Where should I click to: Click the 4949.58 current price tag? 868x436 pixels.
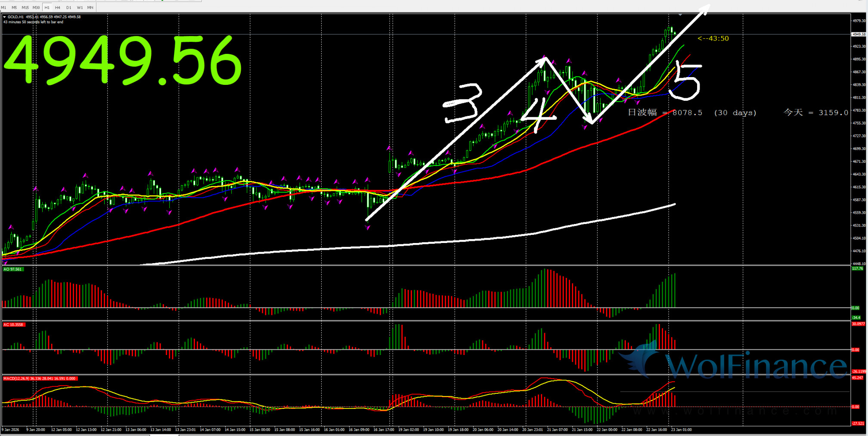point(859,34)
